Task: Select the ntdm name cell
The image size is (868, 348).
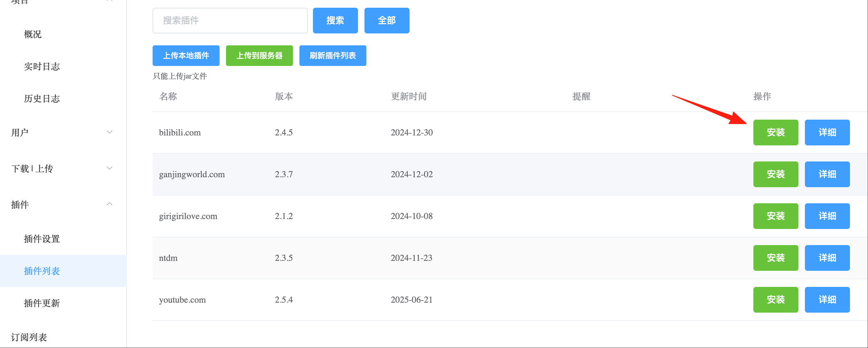Action: pos(168,258)
